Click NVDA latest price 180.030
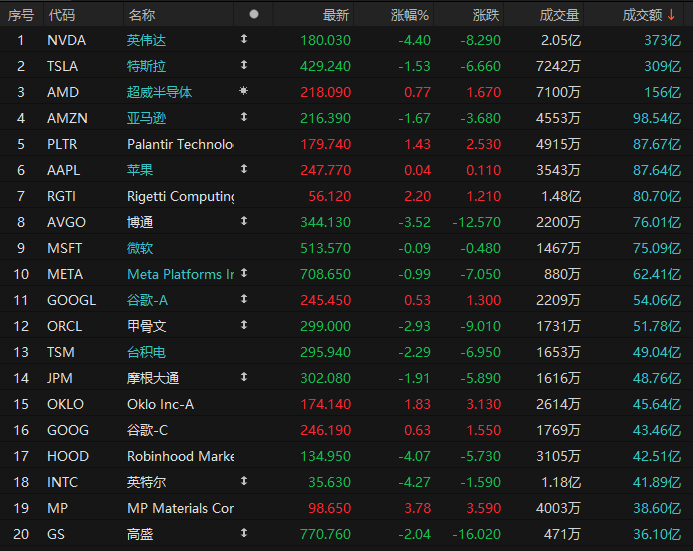This screenshot has width=693, height=551. point(325,41)
